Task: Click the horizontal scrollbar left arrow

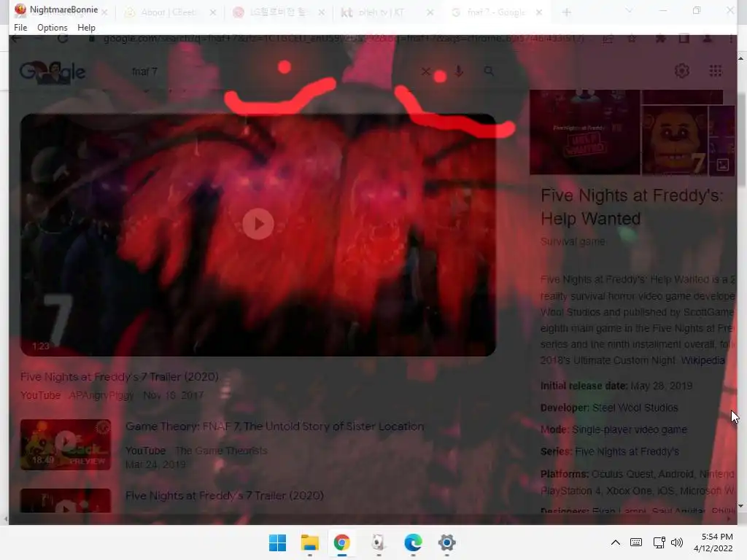Action: coord(5,518)
